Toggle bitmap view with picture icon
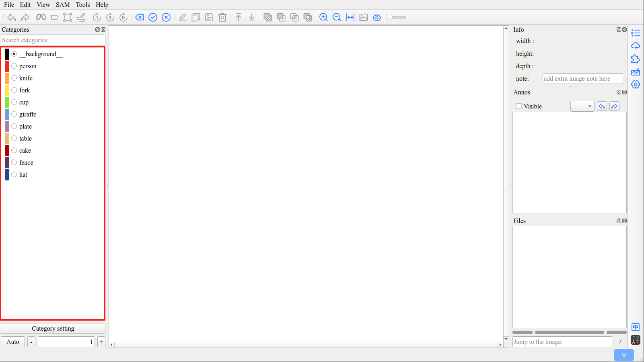The width and height of the screenshot is (644, 362). tap(364, 17)
